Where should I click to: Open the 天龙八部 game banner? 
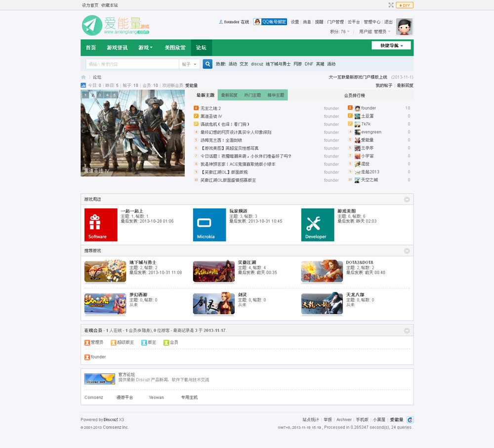(x=322, y=304)
